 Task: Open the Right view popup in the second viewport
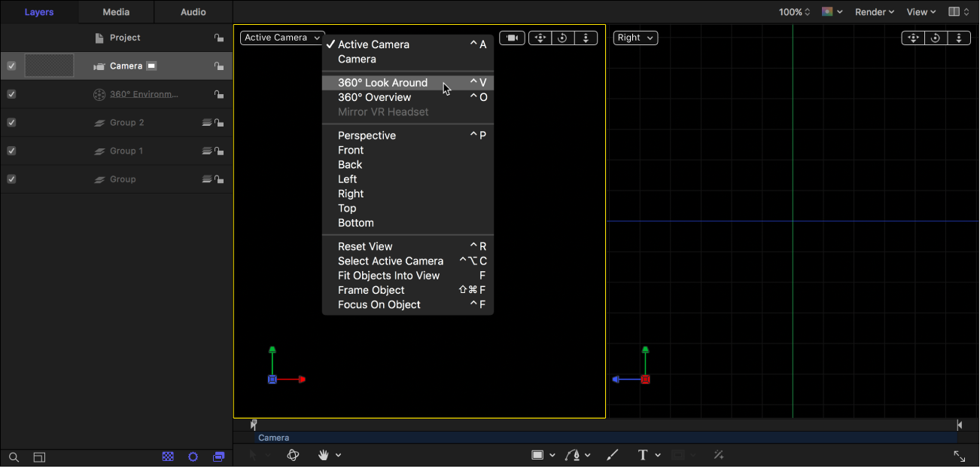(635, 37)
